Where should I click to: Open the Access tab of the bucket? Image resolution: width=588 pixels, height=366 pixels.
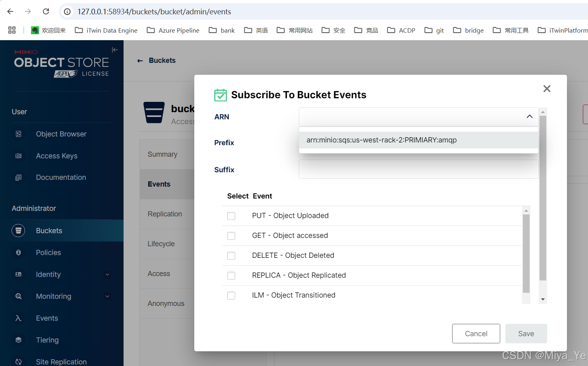pyautogui.click(x=167, y=274)
